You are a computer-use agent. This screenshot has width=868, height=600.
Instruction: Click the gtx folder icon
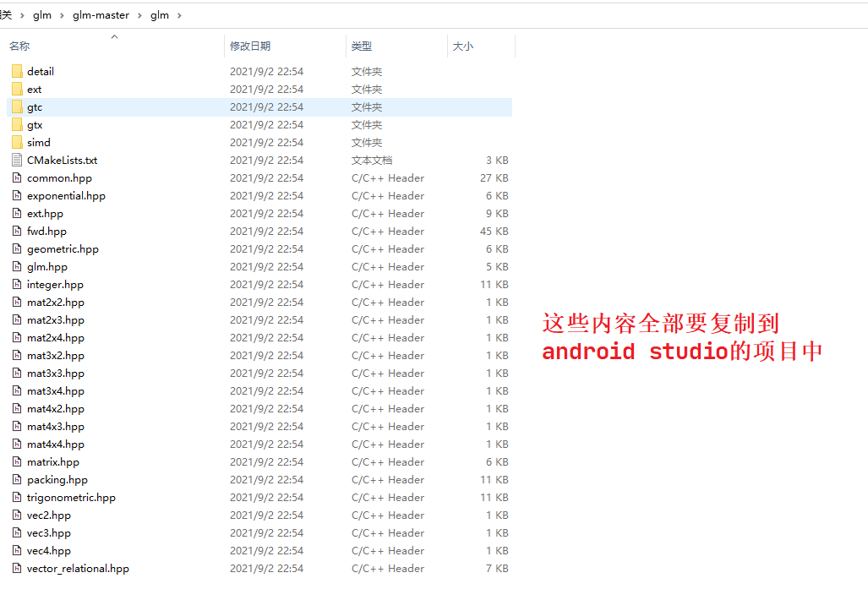(x=17, y=124)
